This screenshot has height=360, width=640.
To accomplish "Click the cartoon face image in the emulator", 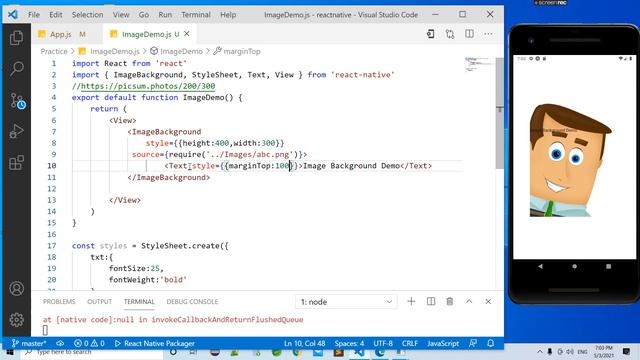I will pos(571,160).
